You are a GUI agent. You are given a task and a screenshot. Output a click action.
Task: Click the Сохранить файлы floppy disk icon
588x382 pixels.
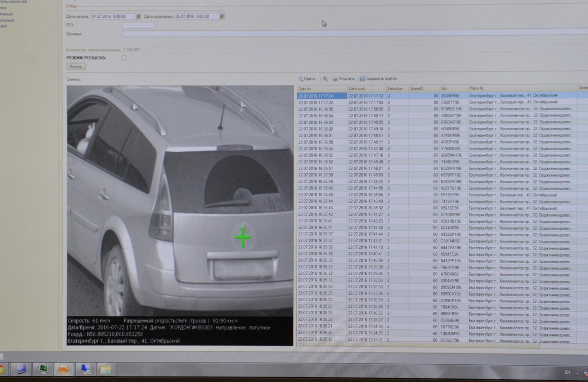tap(362, 79)
